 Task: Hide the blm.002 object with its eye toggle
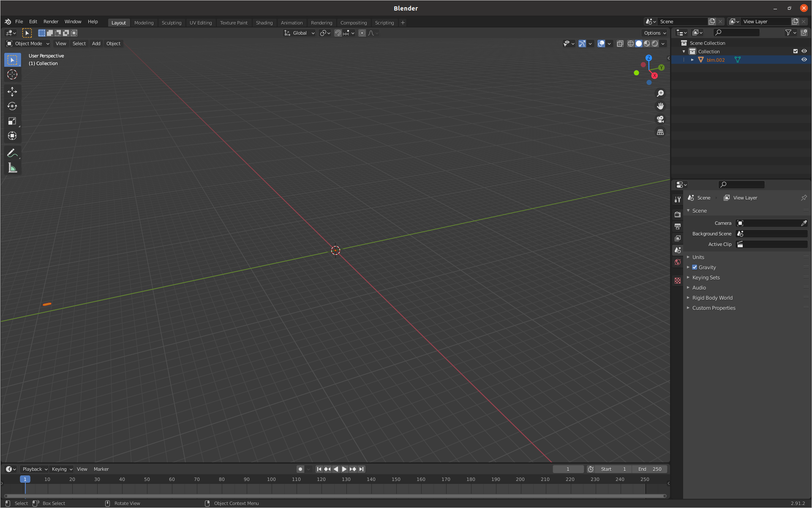pyautogui.click(x=804, y=60)
